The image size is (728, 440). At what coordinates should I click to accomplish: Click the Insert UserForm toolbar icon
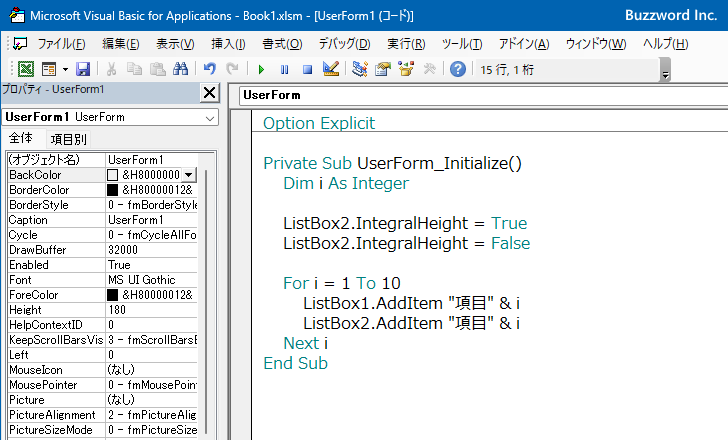49,69
